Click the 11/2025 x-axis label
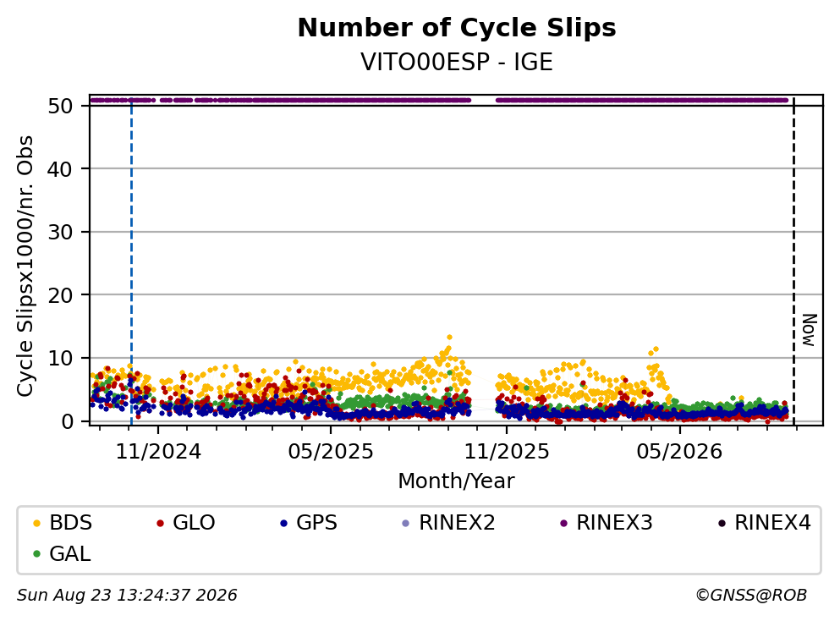The width and height of the screenshot is (840, 621). pyautogui.click(x=506, y=452)
